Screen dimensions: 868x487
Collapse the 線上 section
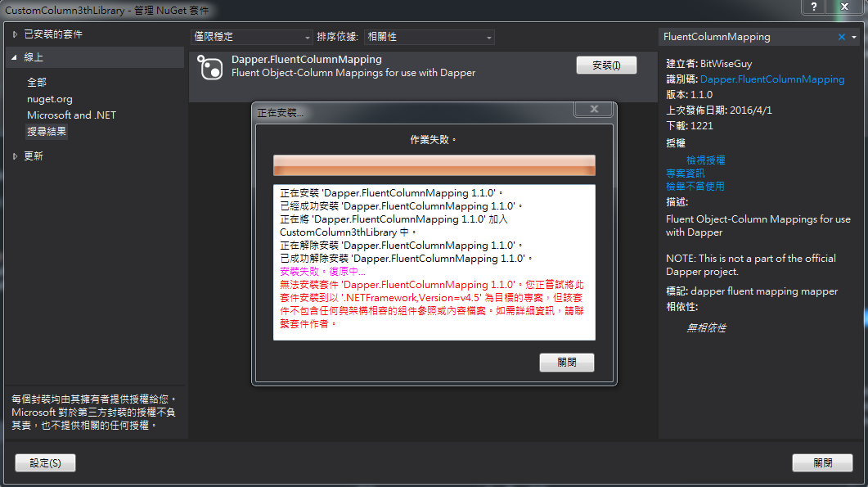15,57
